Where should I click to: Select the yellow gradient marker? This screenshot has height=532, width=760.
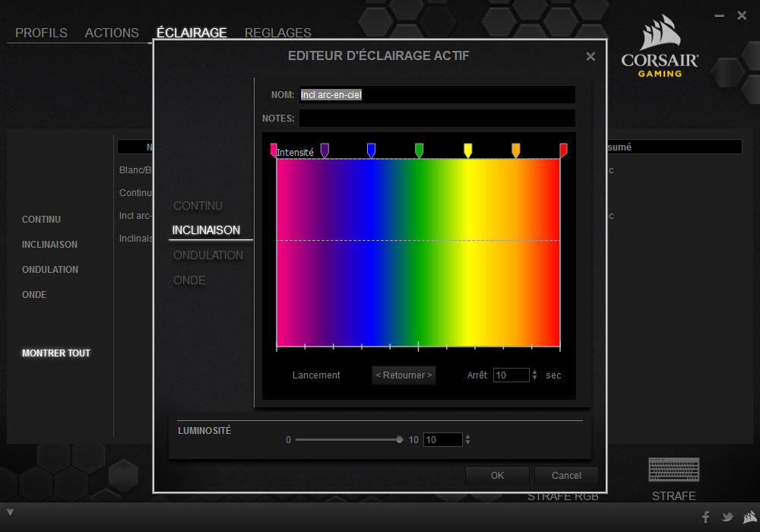point(467,150)
